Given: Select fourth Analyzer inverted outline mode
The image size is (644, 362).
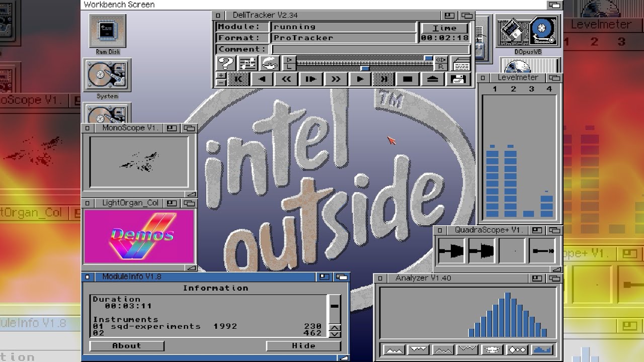Looking at the screenshot, I should pos(468,349).
